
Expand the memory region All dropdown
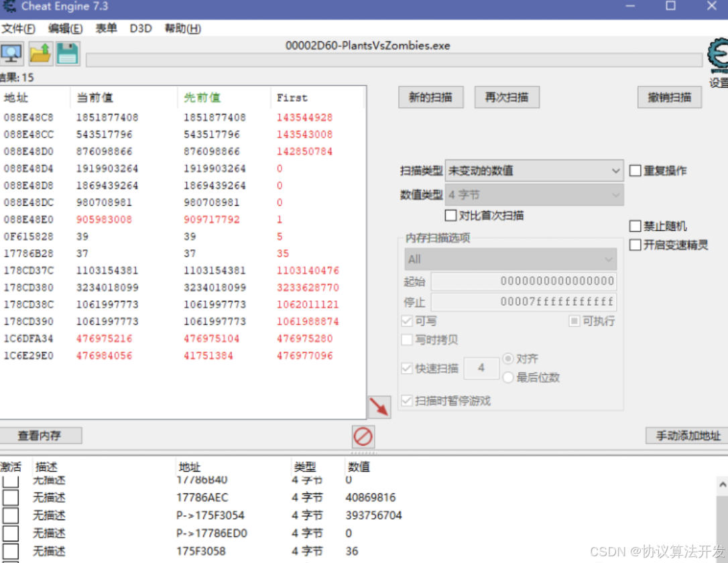tap(510, 259)
